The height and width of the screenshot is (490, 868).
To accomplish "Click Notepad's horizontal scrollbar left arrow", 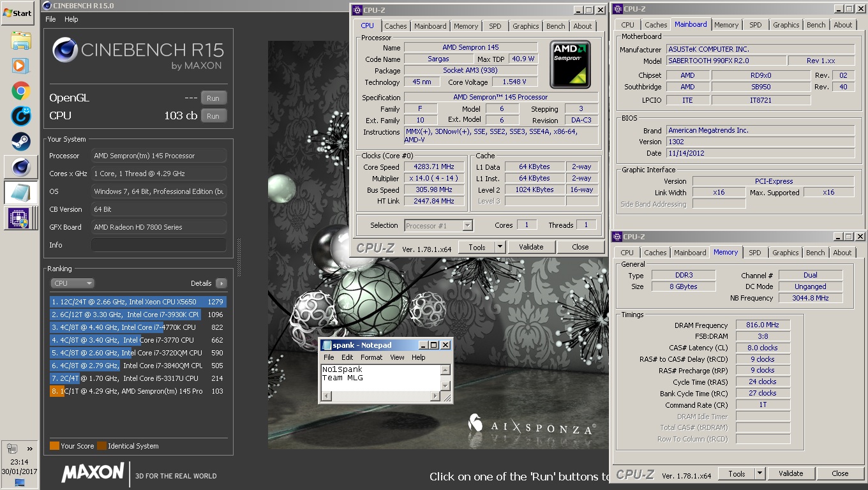I will [x=326, y=396].
